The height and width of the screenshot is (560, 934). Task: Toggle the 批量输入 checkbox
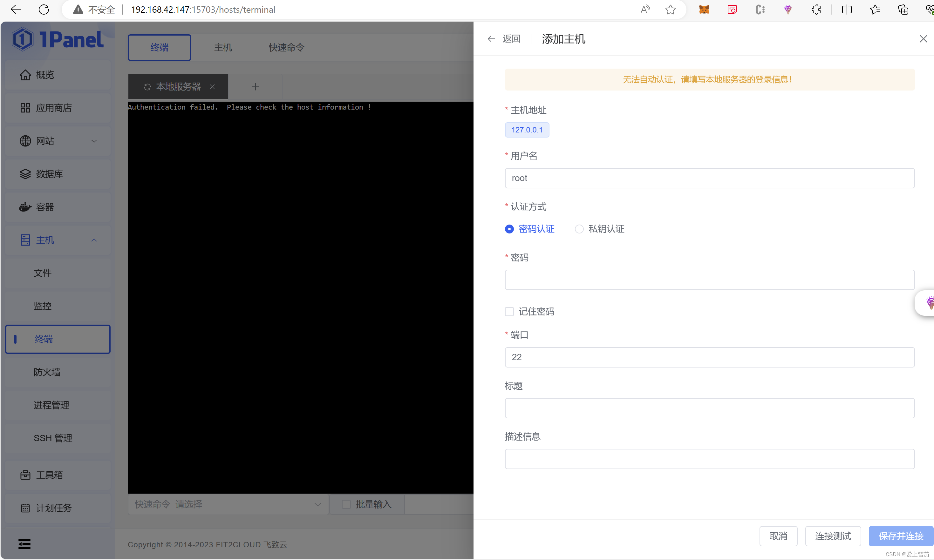click(346, 504)
